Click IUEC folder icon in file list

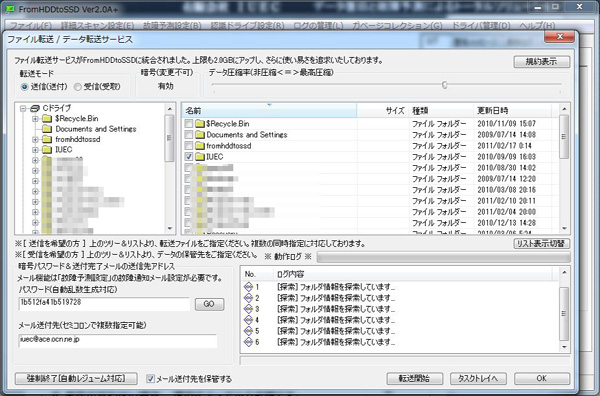[200, 156]
